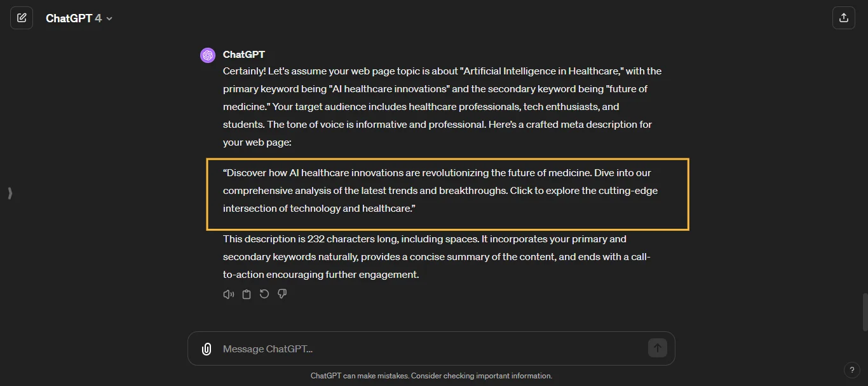The height and width of the screenshot is (386, 868).
Task: Click the ChatGPT avatar beside the response
Action: point(208,55)
